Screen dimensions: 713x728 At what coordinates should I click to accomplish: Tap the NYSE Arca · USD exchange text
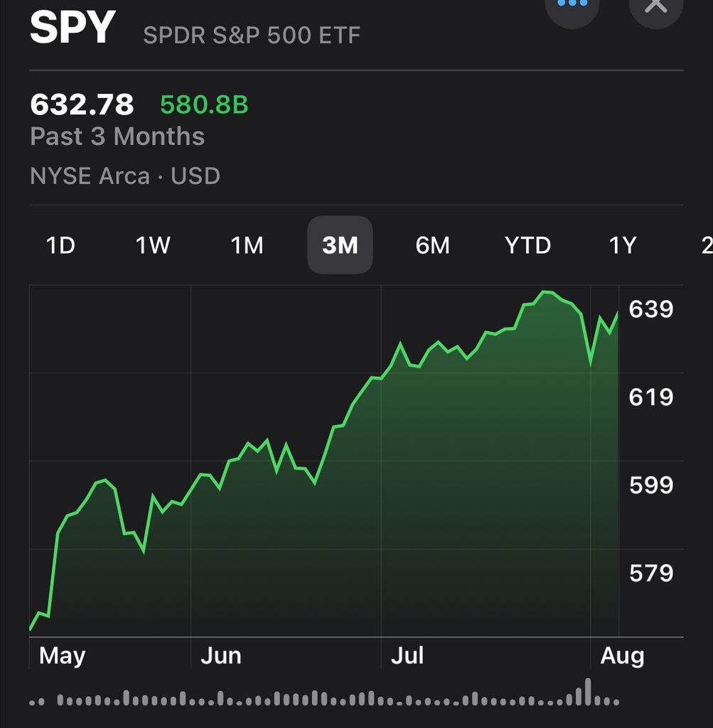point(125,176)
